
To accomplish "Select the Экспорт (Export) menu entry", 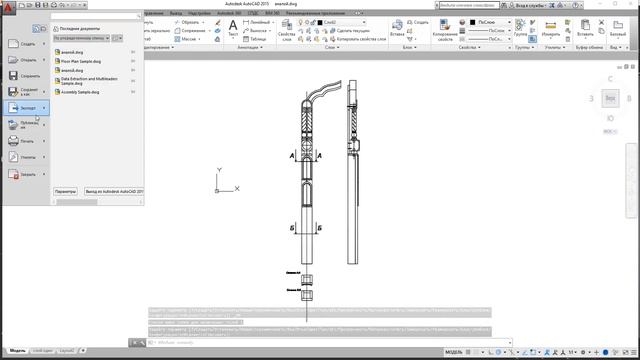I will [27, 108].
